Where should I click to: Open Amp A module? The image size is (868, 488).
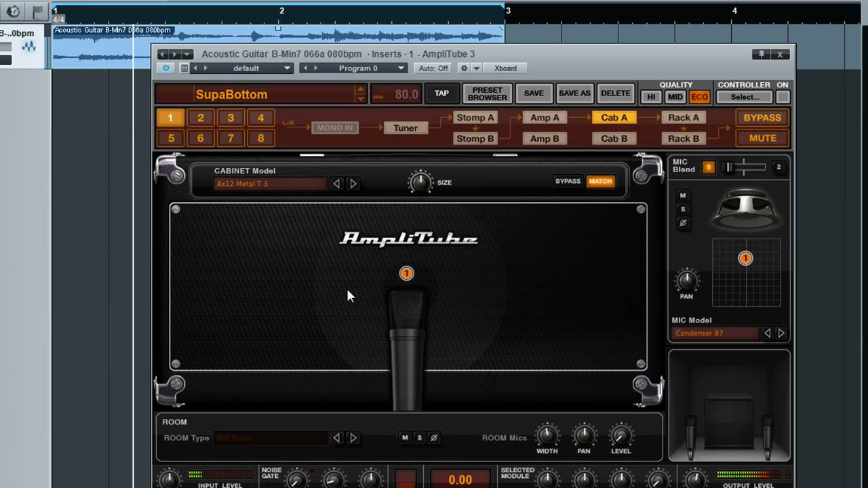[x=545, y=117]
